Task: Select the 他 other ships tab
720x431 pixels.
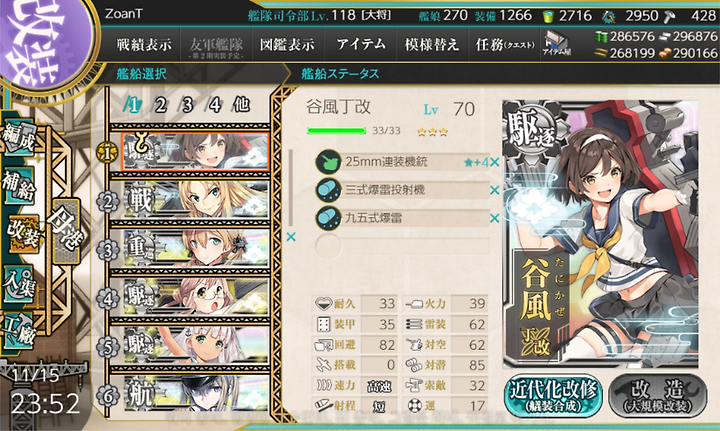Action: (242, 105)
